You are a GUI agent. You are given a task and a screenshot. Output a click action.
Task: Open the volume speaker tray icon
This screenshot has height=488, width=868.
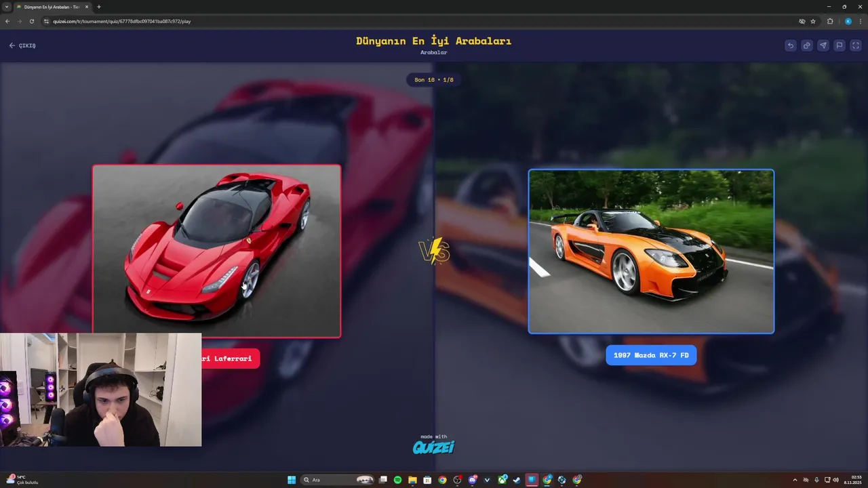pos(835,480)
